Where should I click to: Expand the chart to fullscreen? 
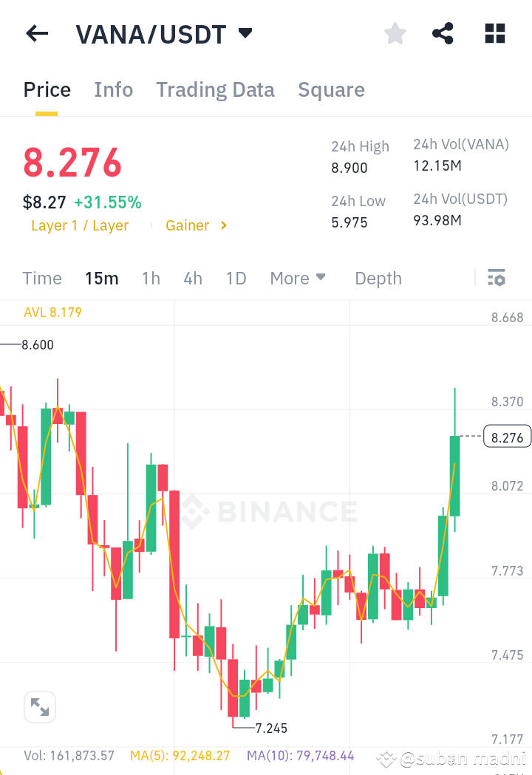point(40,707)
